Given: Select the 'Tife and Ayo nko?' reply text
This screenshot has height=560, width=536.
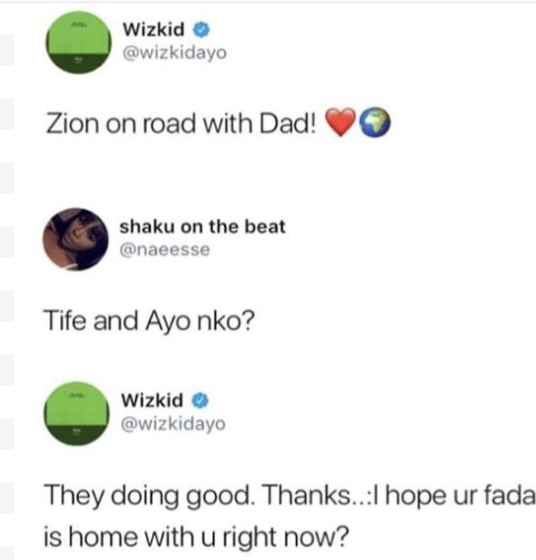Looking at the screenshot, I should [x=149, y=321].
